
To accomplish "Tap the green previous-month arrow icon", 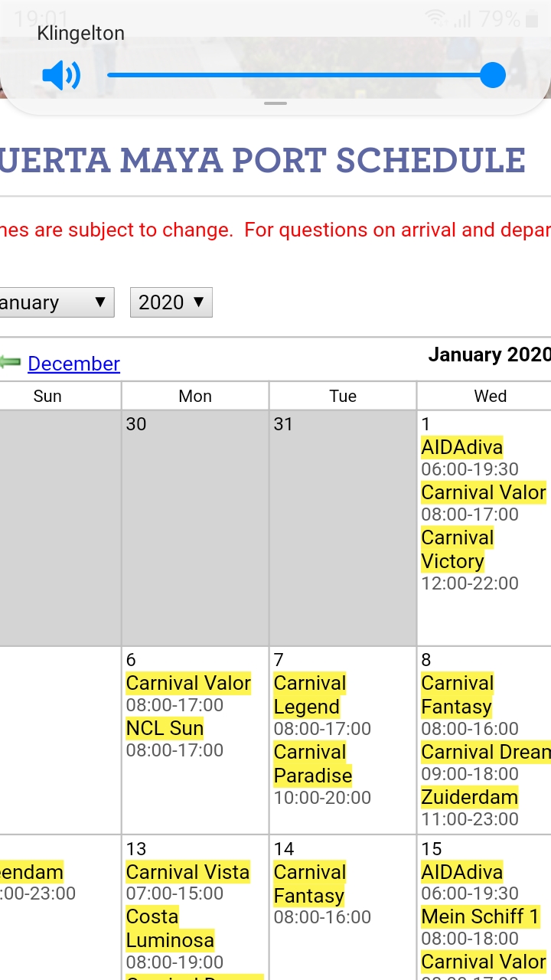I will tap(11, 363).
